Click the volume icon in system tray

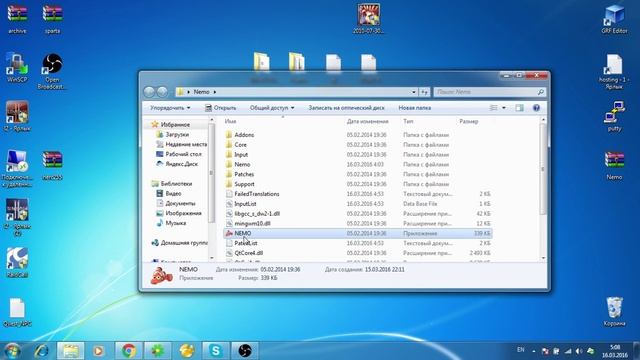[579, 351]
